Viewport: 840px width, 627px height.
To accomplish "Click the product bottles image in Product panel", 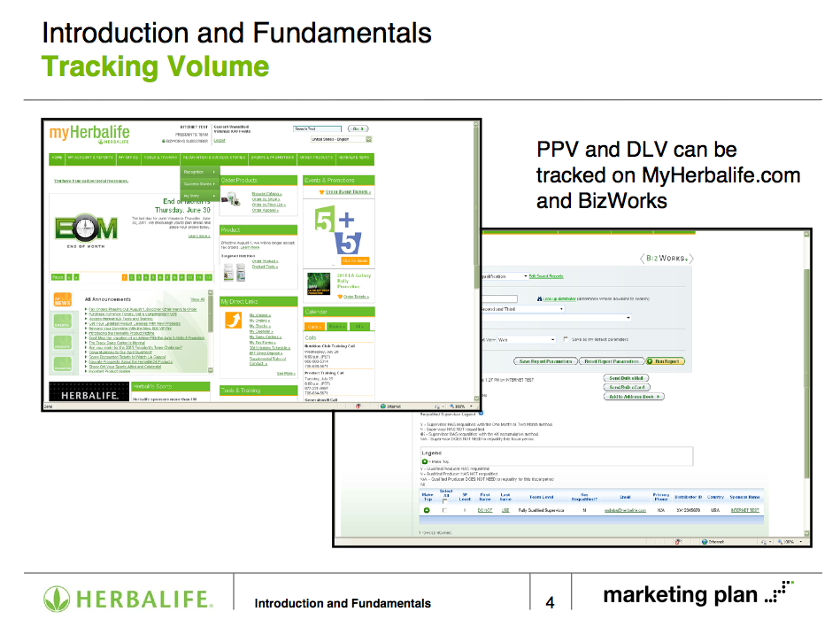I will (x=235, y=272).
